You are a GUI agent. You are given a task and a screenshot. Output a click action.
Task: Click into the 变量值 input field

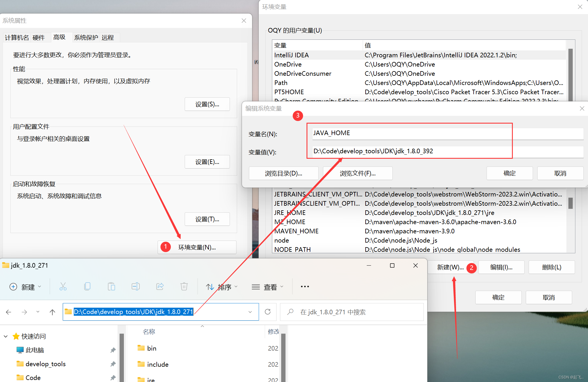pos(447,151)
